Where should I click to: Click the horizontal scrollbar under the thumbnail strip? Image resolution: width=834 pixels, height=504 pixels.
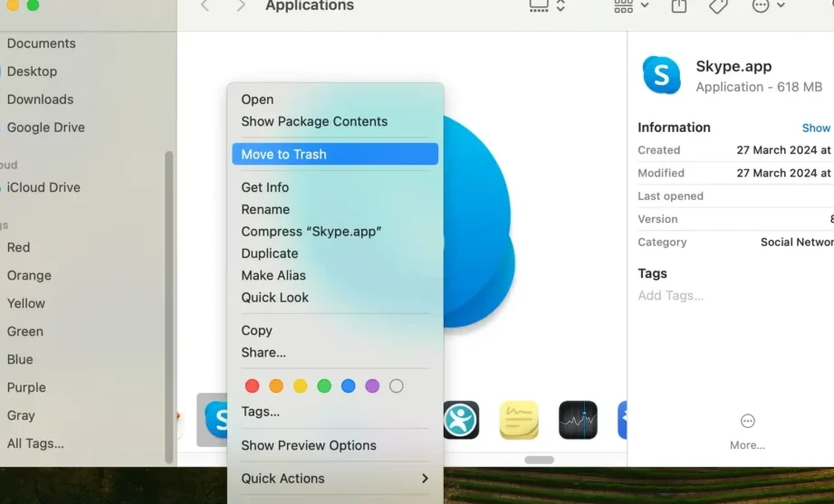coord(539,460)
